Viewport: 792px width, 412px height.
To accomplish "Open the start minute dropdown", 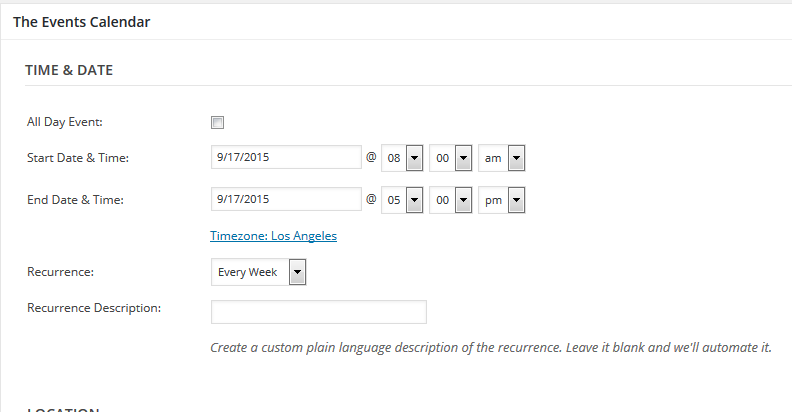I will click(x=450, y=158).
